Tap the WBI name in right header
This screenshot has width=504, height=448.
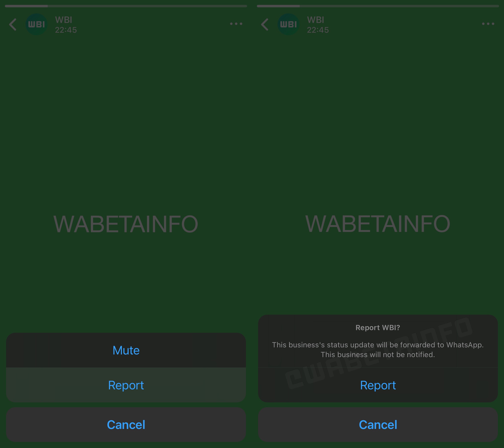coord(316,20)
